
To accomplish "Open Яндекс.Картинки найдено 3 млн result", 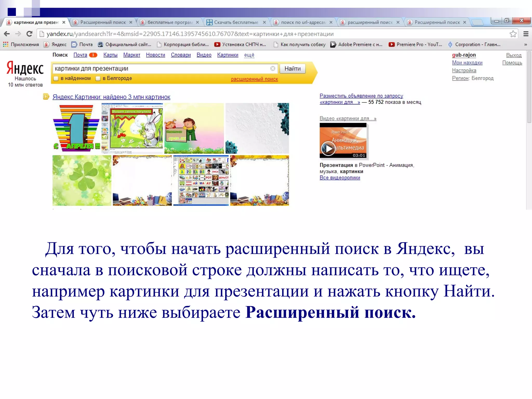I will click(111, 97).
